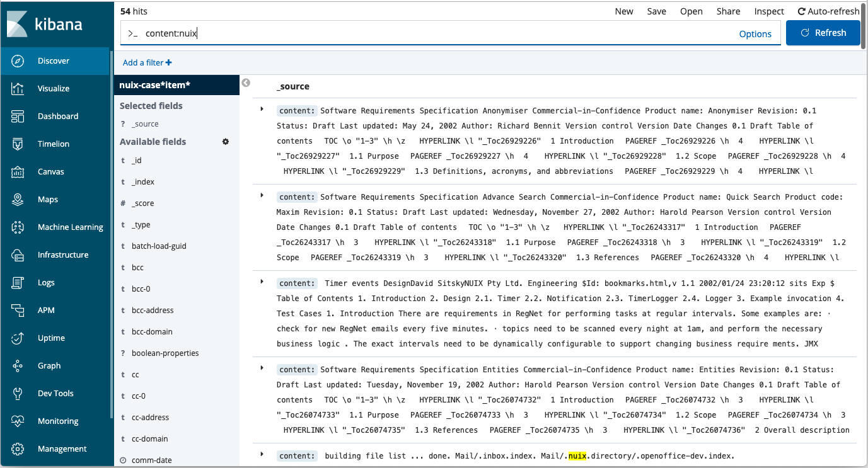868x468 pixels.
Task: Click Open in the top menu
Action: tap(691, 11)
